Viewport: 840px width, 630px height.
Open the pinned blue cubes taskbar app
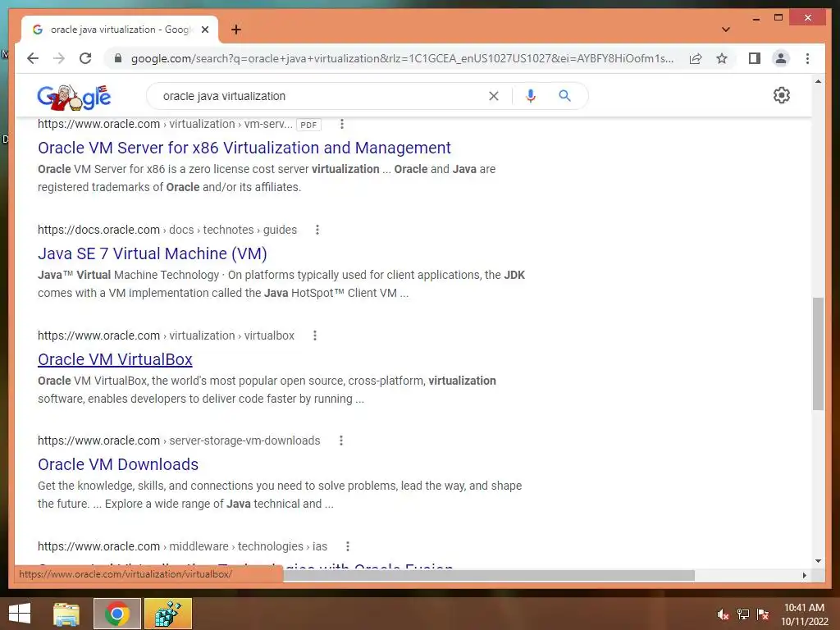pos(167,614)
